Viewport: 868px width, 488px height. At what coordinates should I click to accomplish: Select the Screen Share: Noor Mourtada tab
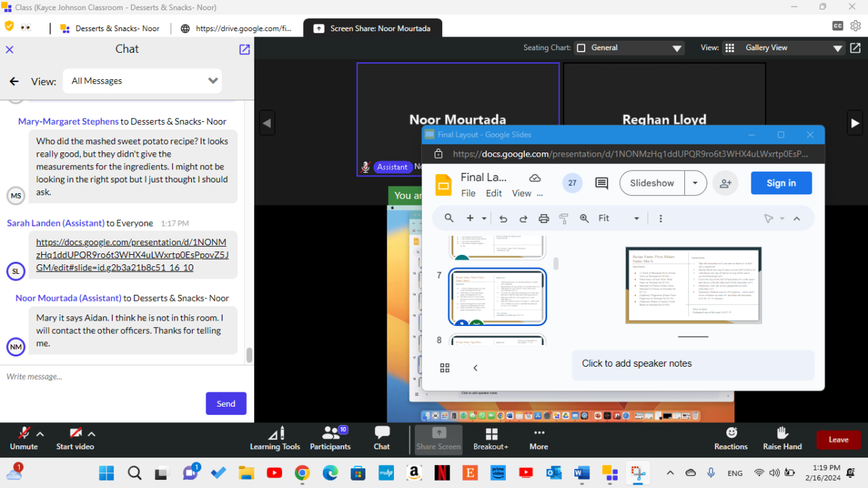pyautogui.click(x=372, y=28)
